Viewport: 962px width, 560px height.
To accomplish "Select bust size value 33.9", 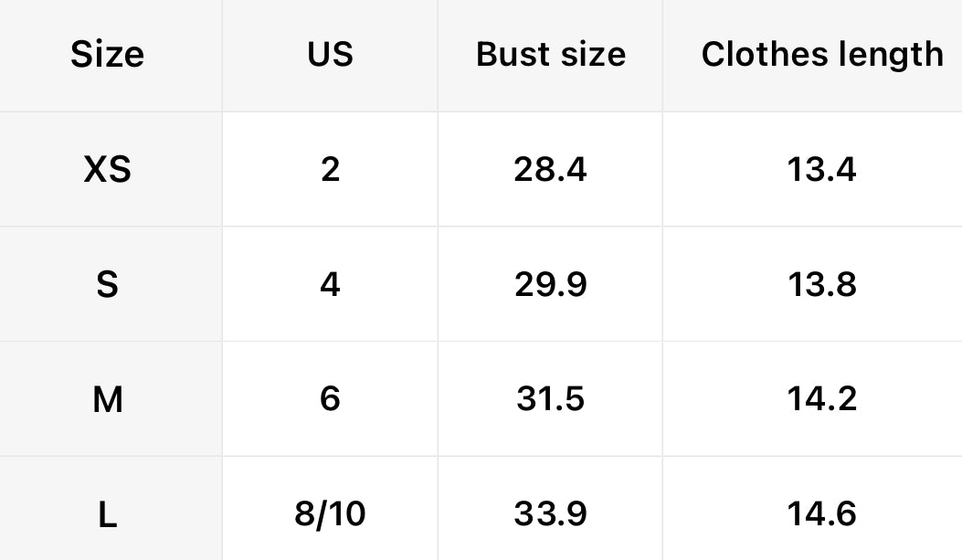I will click(551, 514).
